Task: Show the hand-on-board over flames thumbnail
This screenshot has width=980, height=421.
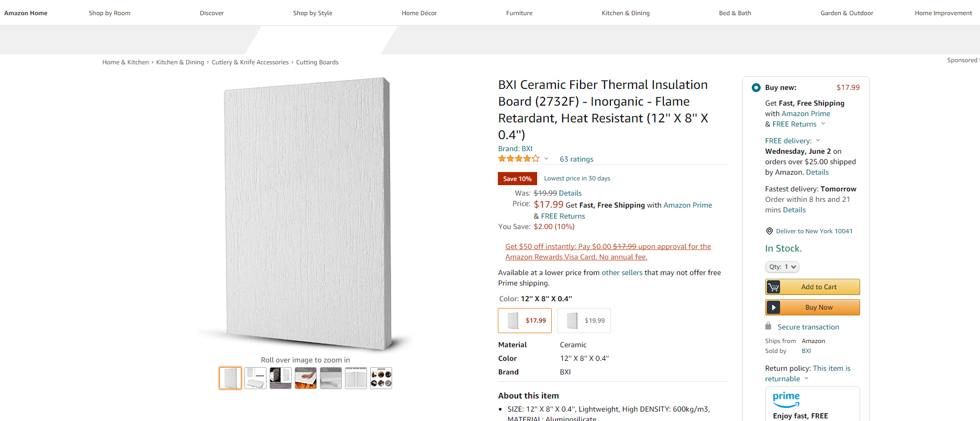Action: (306, 378)
